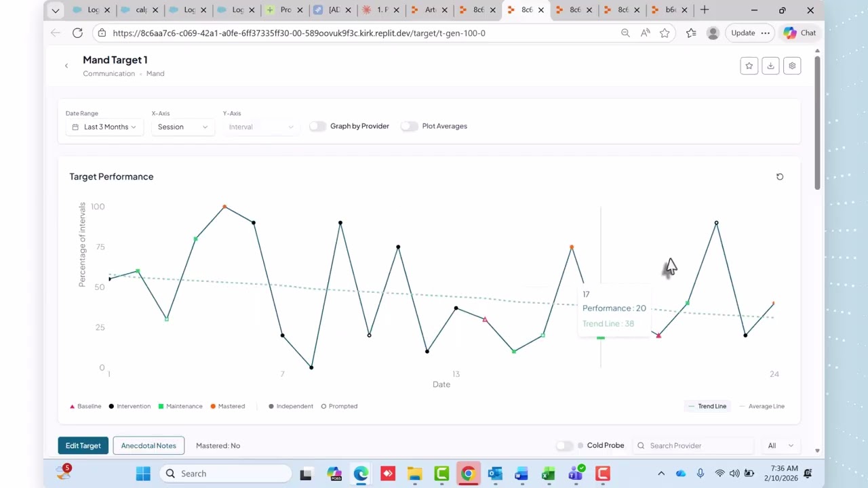This screenshot has width=868, height=488.
Task: Click the download icon in page header
Action: [770, 66]
